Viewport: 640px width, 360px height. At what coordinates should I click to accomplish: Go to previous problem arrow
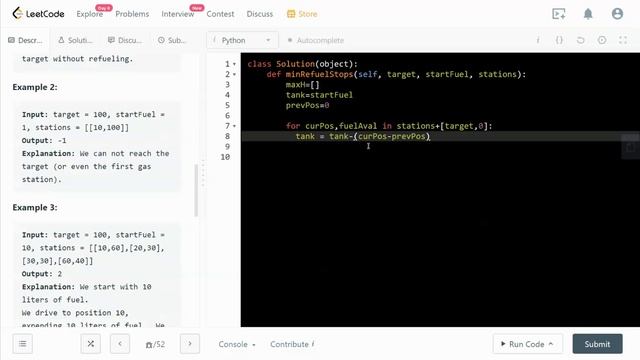coord(120,344)
